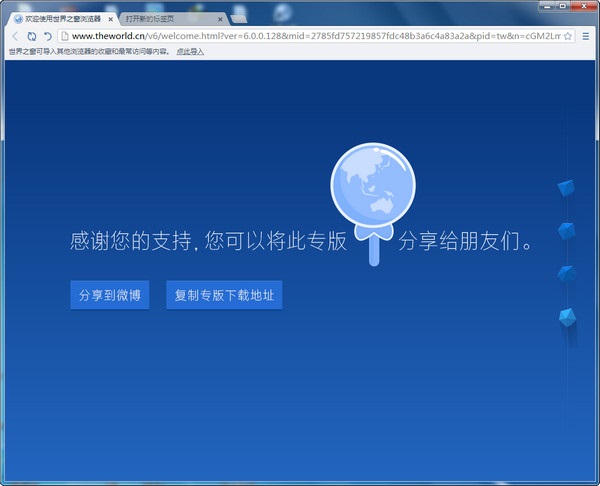Reload the page with the refresh icon
The height and width of the screenshot is (486, 600).
[x=32, y=36]
